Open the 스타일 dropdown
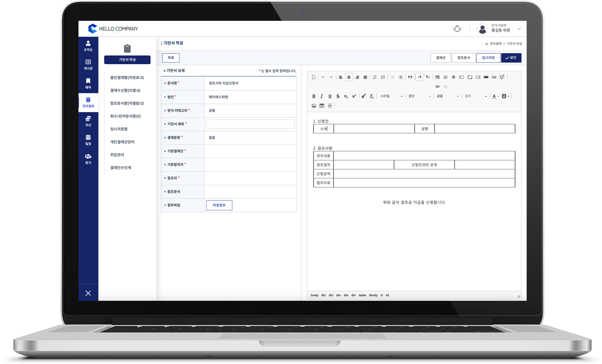The height and width of the screenshot is (364, 602). [391, 96]
